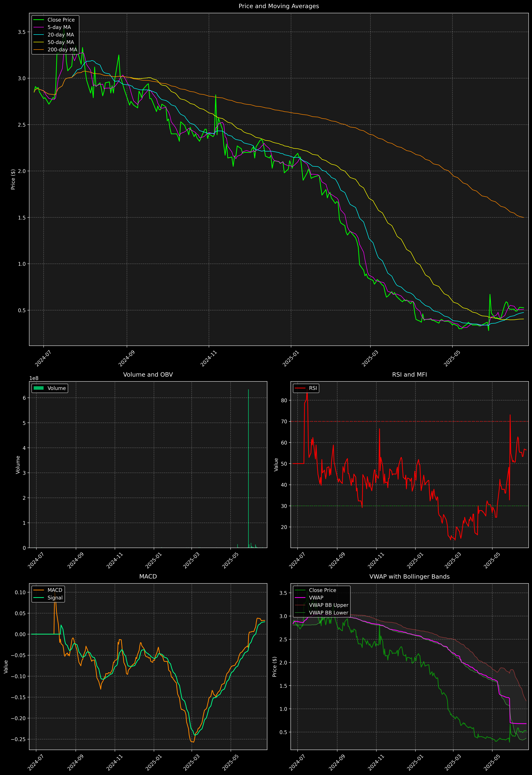Click the 'Volume and OBV' chart title
The height and width of the screenshot is (775, 532).
tap(148, 374)
